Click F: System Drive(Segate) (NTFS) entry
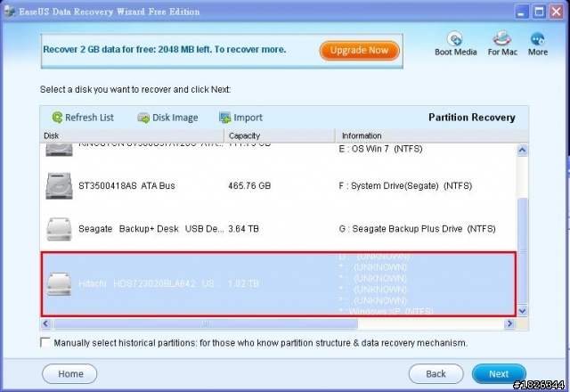This screenshot has height=392, width=570. 405,186
